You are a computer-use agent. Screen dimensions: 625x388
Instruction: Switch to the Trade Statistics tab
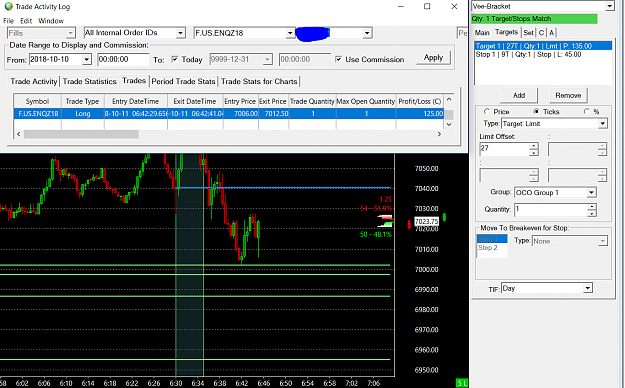pyautogui.click(x=89, y=81)
